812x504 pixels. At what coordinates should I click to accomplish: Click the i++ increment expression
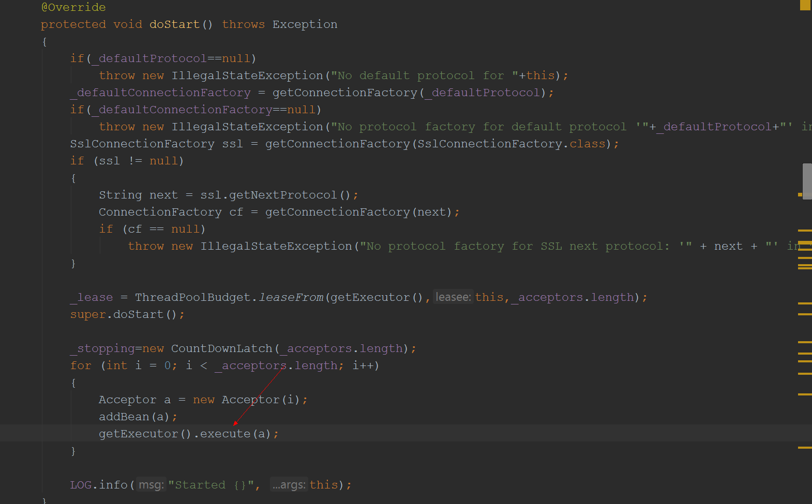[363, 365]
